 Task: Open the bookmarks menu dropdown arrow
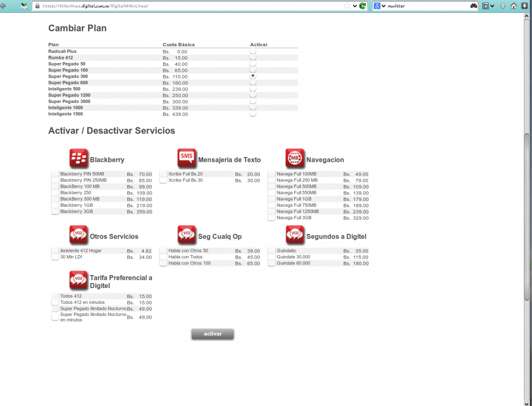pyautogui.click(x=493, y=6)
